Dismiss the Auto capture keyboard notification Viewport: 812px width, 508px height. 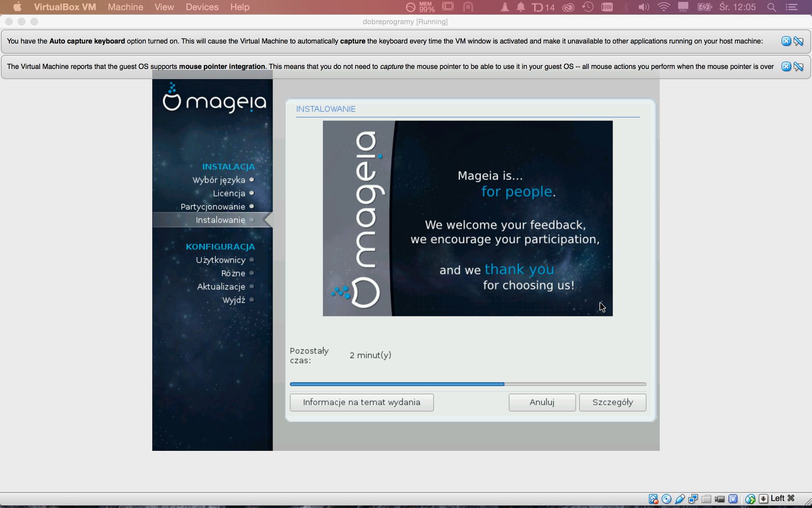pyautogui.click(x=786, y=41)
